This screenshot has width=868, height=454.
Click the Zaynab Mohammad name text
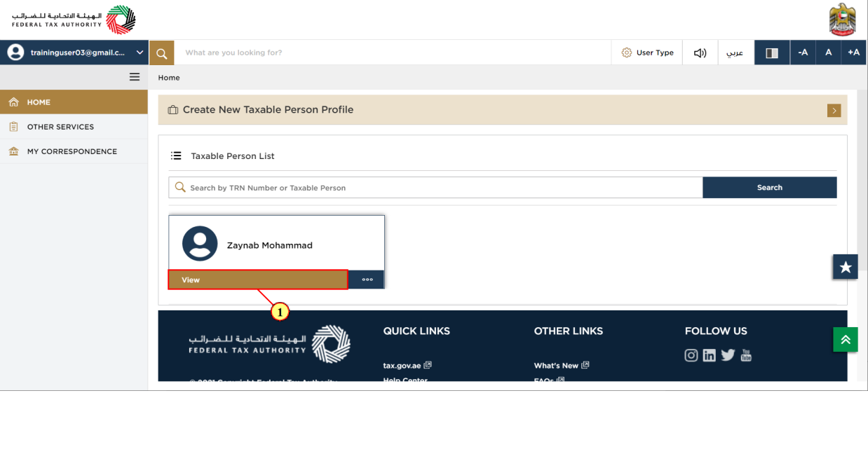[x=270, y=245]
